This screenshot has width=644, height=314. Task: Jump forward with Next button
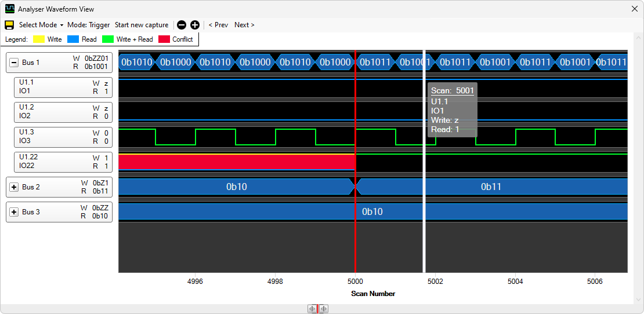coord(244,25)
